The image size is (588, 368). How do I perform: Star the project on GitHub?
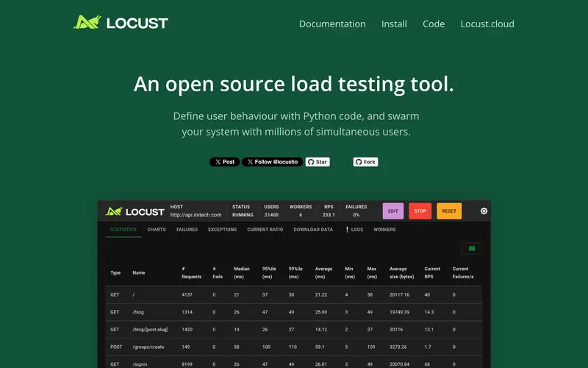tap(318, 162)
